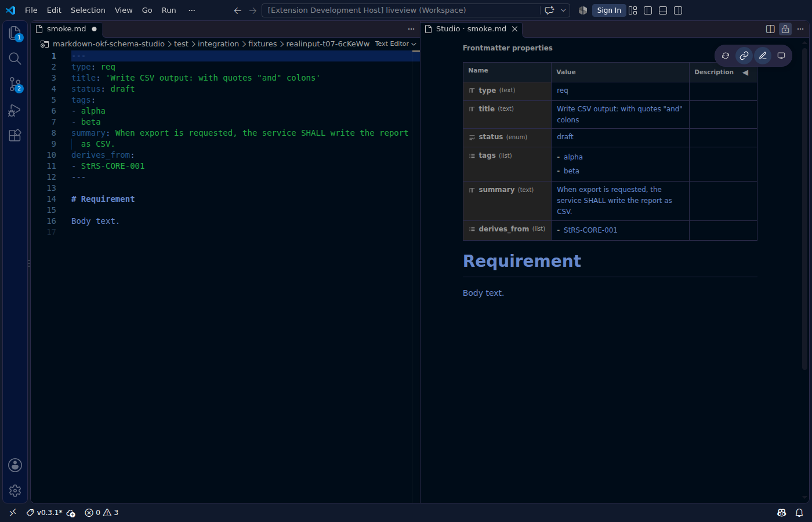The image size is (812, 522).
Task: Toggle the link sync button in Studio toolbar
Action: (x=744, y=56)
